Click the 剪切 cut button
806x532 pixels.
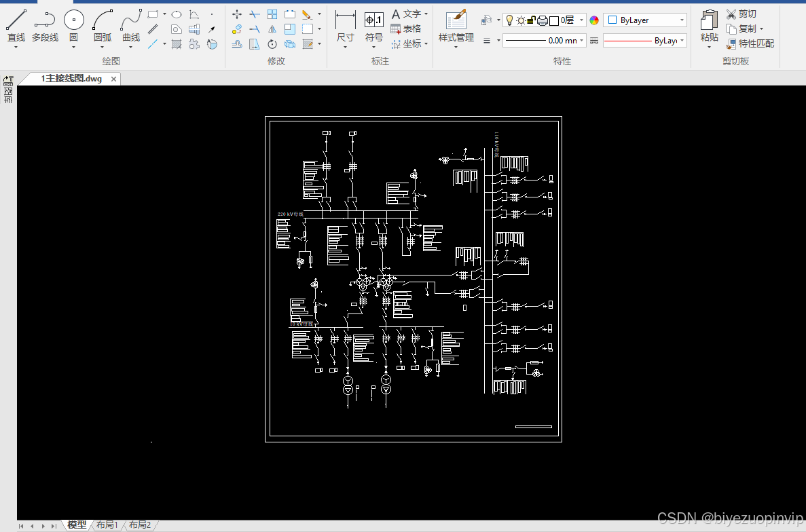tap(741, 14)
